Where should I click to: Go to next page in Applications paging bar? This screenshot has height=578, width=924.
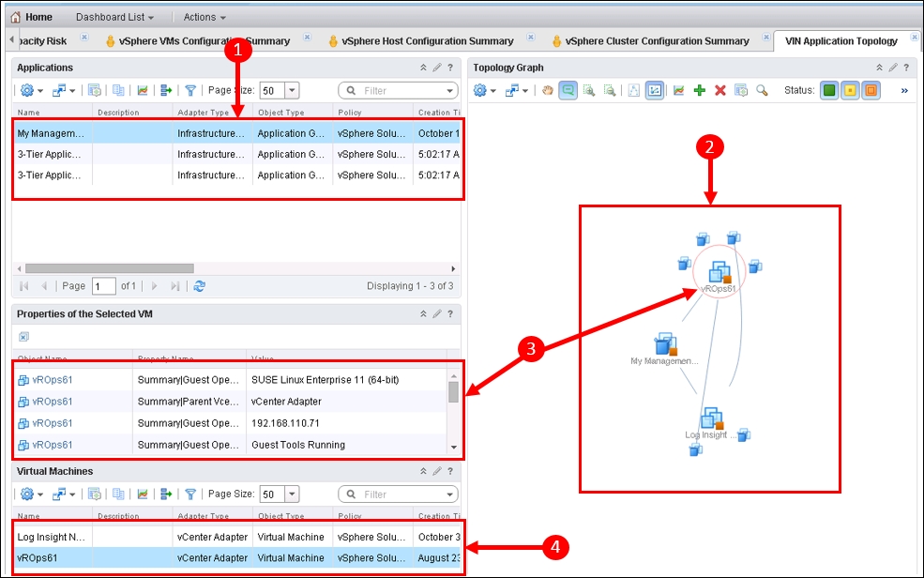pos(155,286)
